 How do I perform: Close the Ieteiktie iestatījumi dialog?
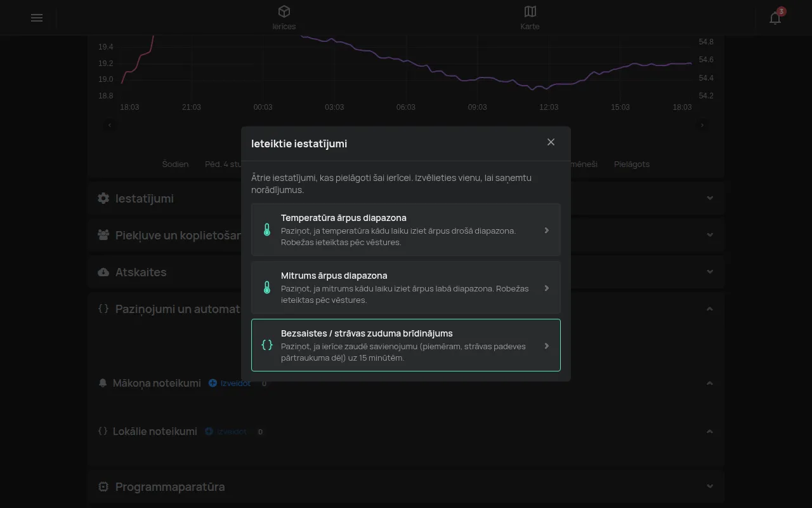[x=551, y=142]
